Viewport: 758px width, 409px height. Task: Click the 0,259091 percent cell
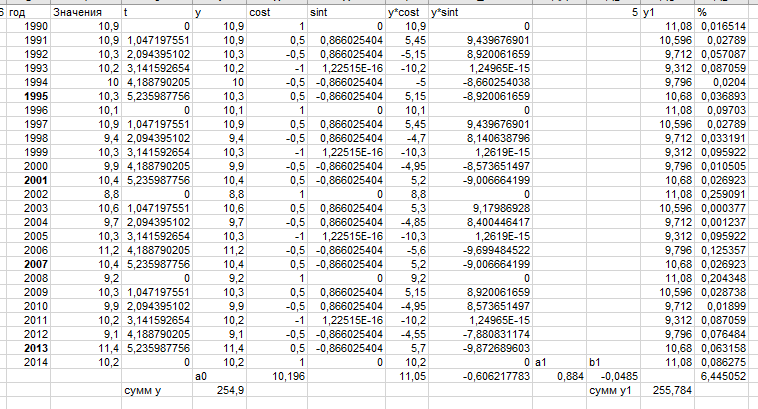722,194
